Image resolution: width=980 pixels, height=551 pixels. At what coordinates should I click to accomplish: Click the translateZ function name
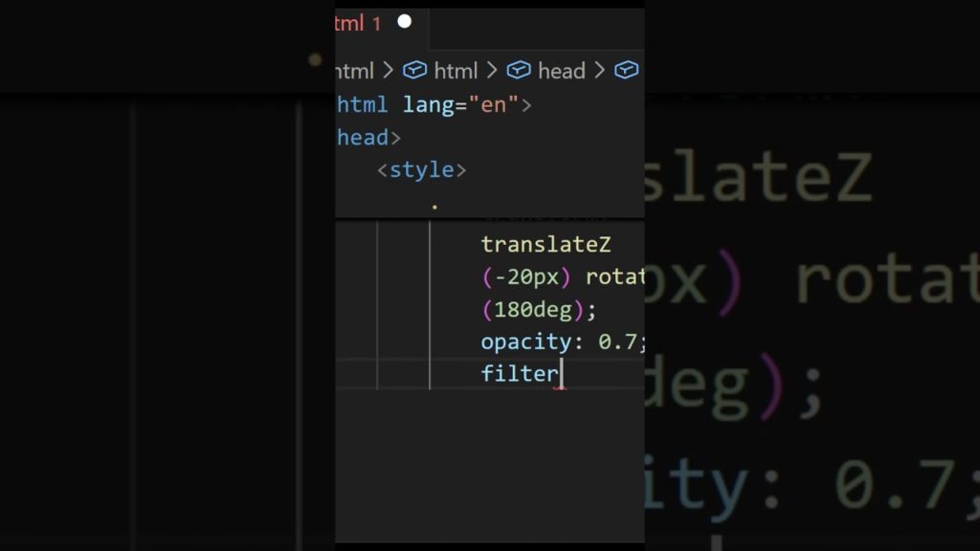pyautogui.click(x=546, y=246)
